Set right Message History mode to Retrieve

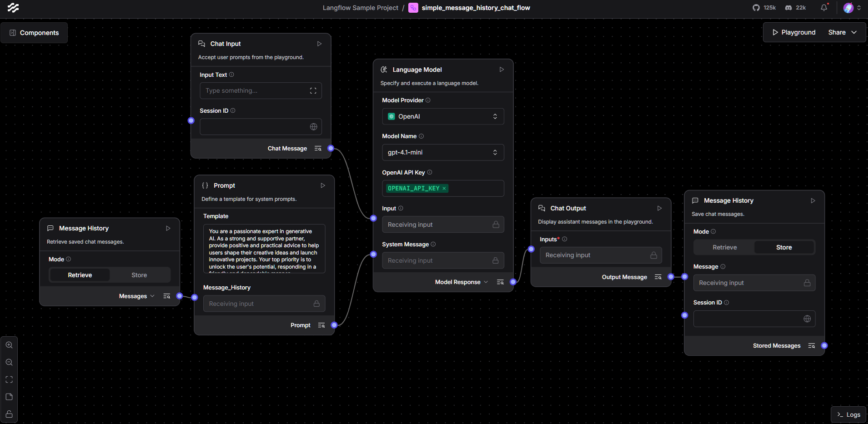[724, 247]
